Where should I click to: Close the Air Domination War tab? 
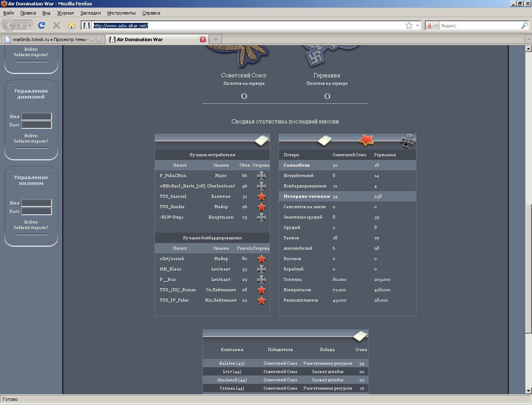(203, 39)
